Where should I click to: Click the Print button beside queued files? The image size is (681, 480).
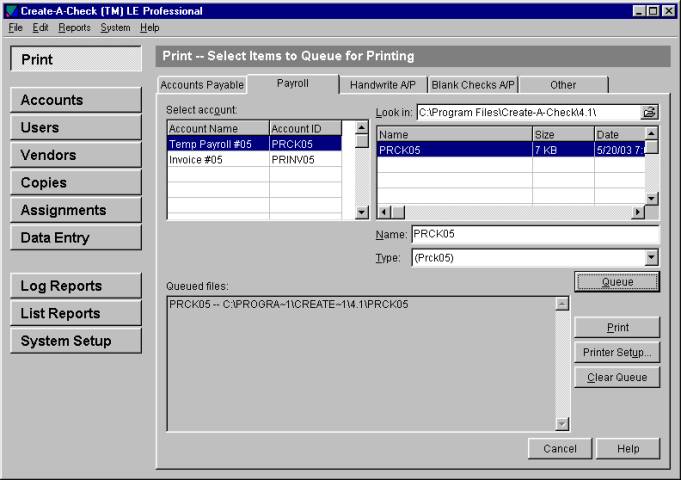[x=617, y=327]
